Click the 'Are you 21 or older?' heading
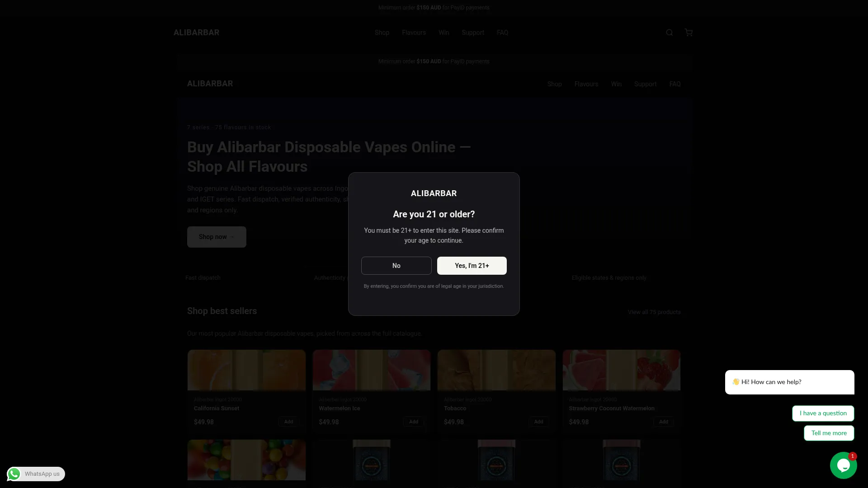Viewport: 868px width, 488px height. pyautogui.click(x=434, y=214)
